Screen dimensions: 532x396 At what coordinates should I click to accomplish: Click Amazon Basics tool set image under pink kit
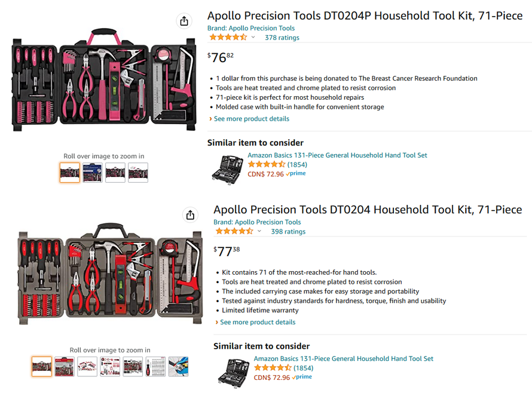click(227, 169)
